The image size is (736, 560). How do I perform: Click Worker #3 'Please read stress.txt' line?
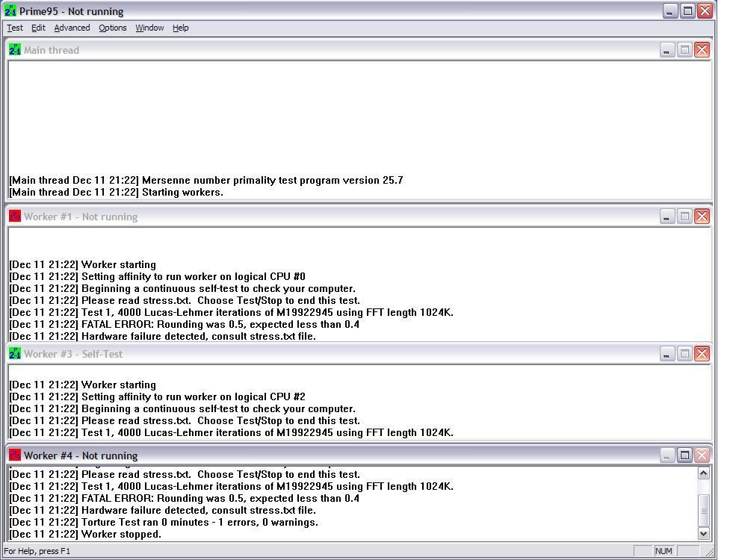click(185, 420)
